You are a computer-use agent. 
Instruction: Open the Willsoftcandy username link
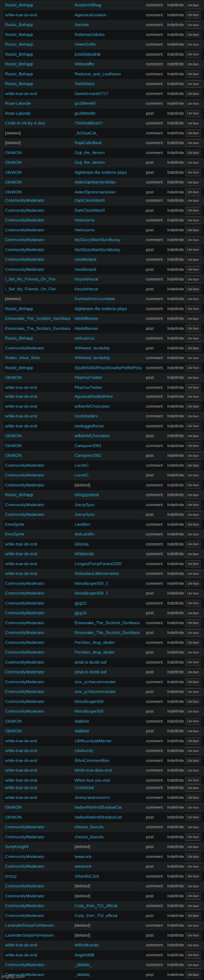click(x=86, y=945)
